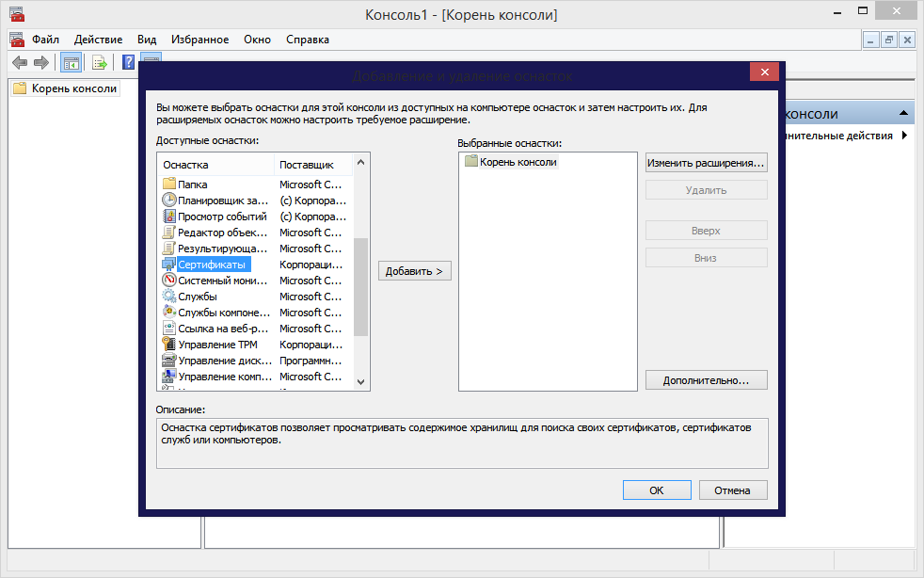Click the snap-in list scrollbar thumb
This screenshot has width=924, height=578.
[360, 286]
